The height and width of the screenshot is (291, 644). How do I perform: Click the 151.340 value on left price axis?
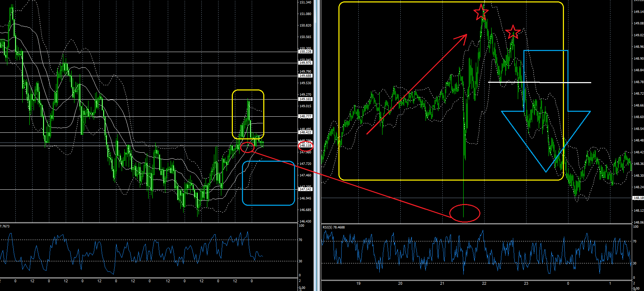click(305, 2)
